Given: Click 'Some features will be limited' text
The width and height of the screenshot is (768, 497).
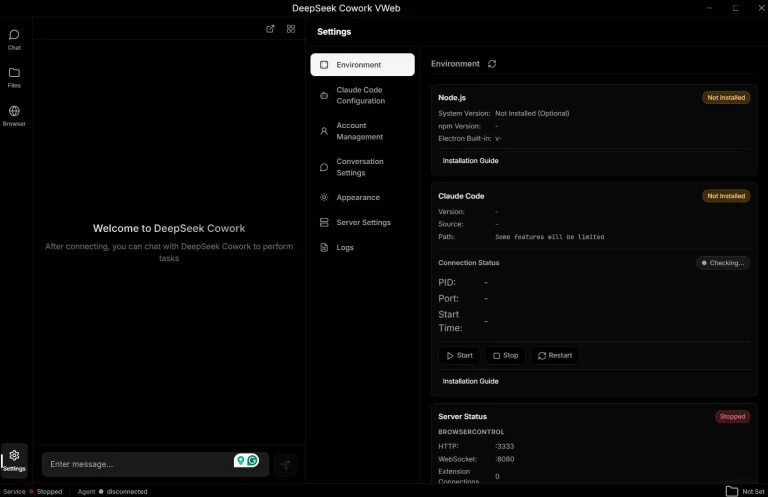Looking at the screenshot, I should click(550, 237).
